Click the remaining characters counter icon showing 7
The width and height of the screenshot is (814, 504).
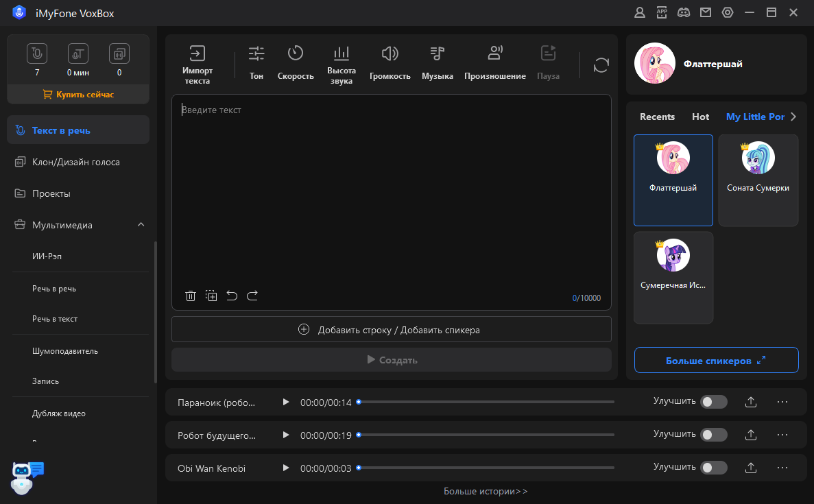coord(37,53)
